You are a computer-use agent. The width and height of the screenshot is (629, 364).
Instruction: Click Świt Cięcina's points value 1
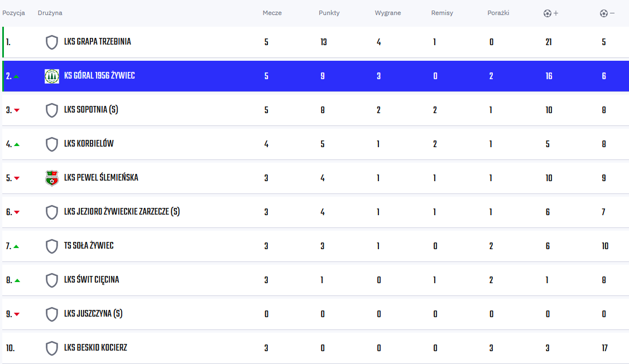tap(321, 280)
